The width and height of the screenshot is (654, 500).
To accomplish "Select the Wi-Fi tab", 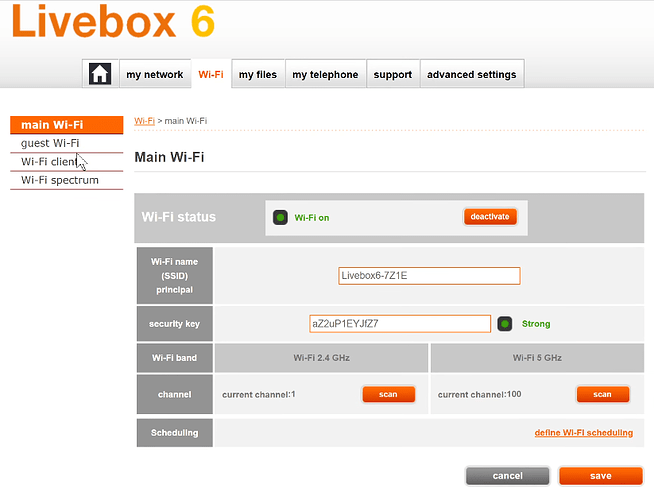I will click(211, 74).
